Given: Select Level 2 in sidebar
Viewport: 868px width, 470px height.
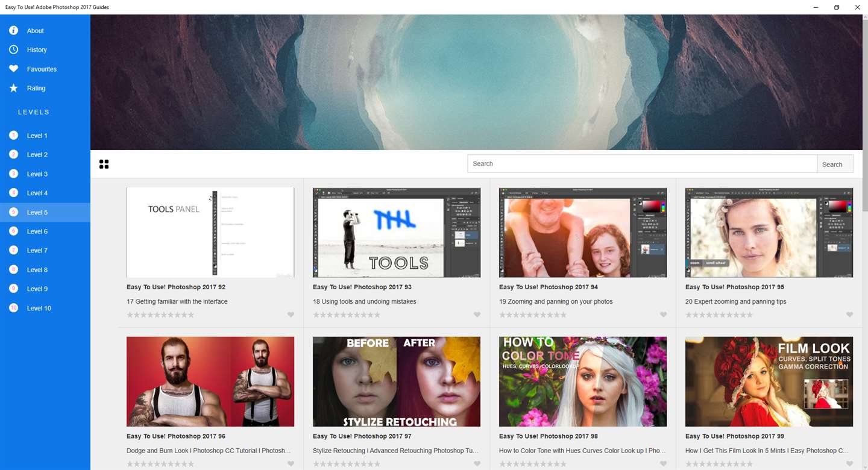Looking at the screenshot, I should tap(45, 155).
